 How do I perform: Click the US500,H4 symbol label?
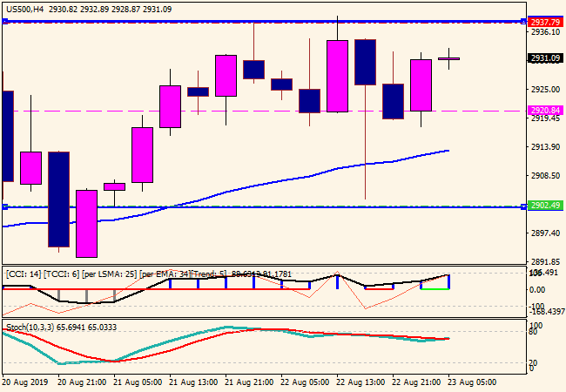24,8
